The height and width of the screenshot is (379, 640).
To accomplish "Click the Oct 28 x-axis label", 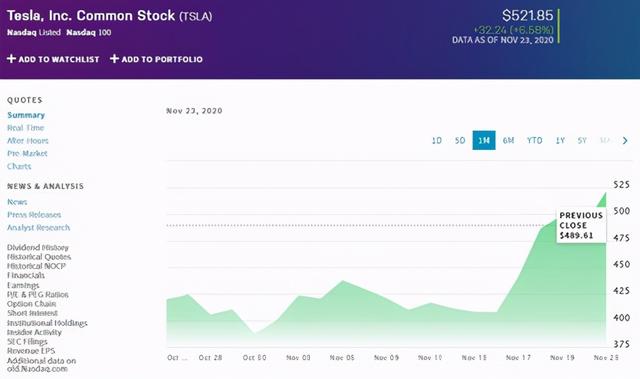I will coord(211,357).
